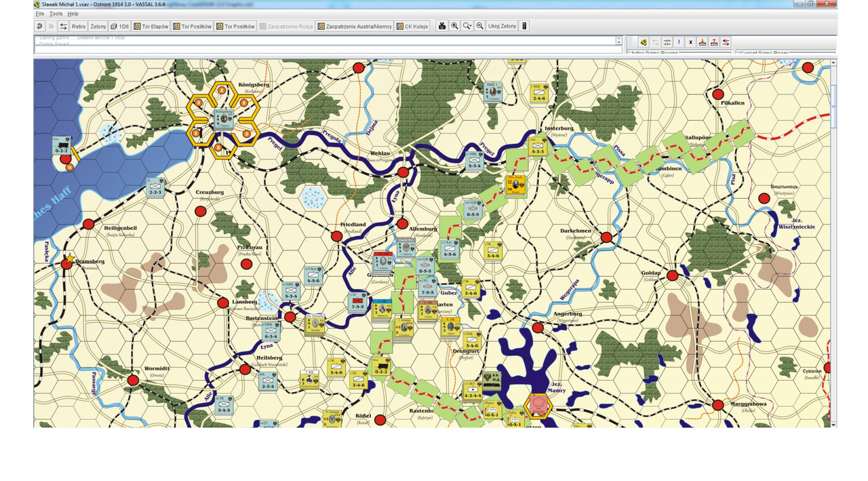
Task: Click the black X server icon
Action: 690,42
